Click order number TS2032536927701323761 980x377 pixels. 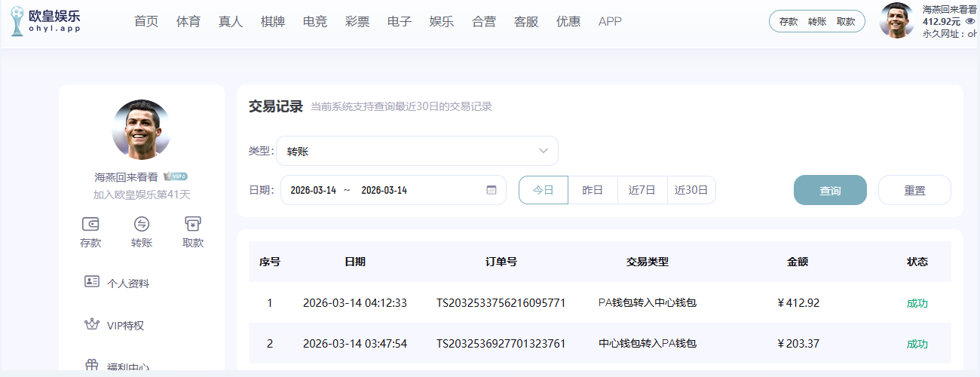(x=501, y=344)
